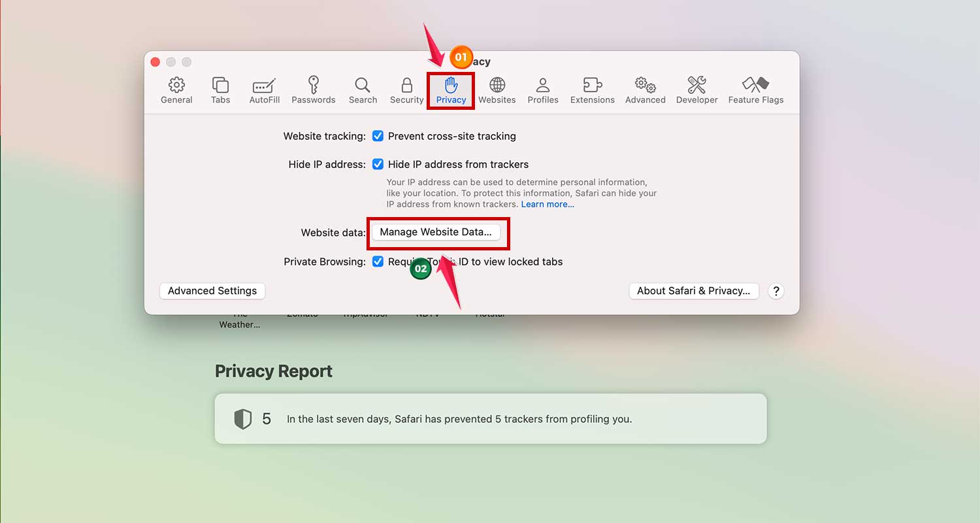Open About Safari & Privacy
This screenshot has width=980, height=523.
694,291
